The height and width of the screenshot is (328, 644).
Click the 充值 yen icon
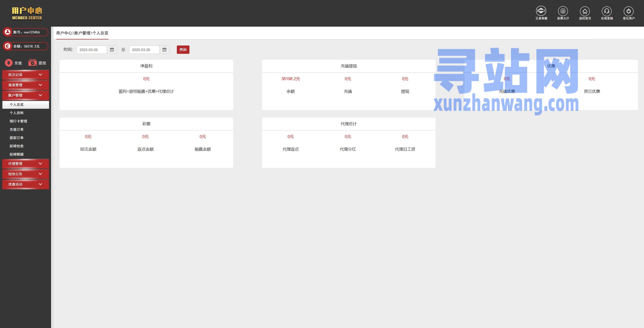(x=9, y=63)
